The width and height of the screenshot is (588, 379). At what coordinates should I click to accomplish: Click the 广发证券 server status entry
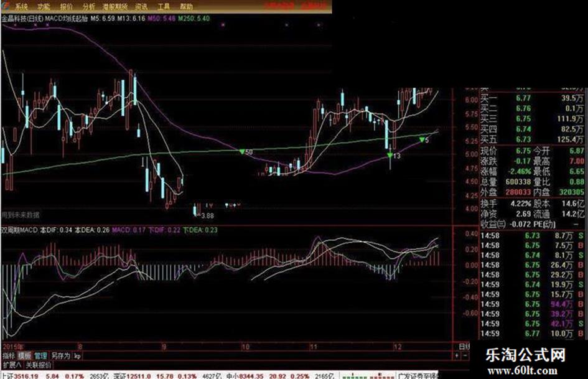tap(418, 376)
